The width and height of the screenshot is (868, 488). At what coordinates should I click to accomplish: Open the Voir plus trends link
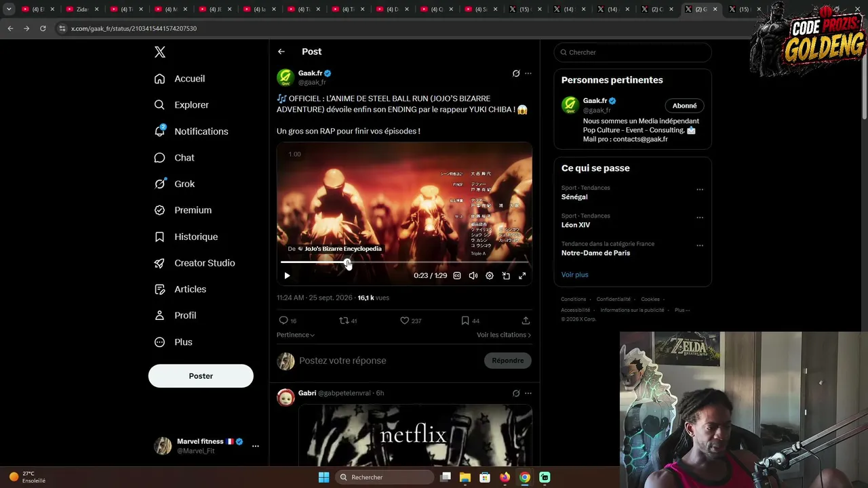[575, 274]
